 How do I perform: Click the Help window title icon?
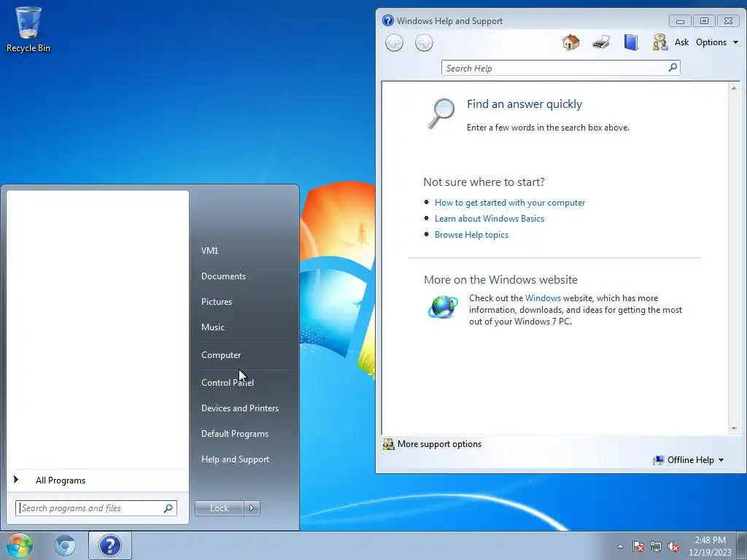click(388, 20)
